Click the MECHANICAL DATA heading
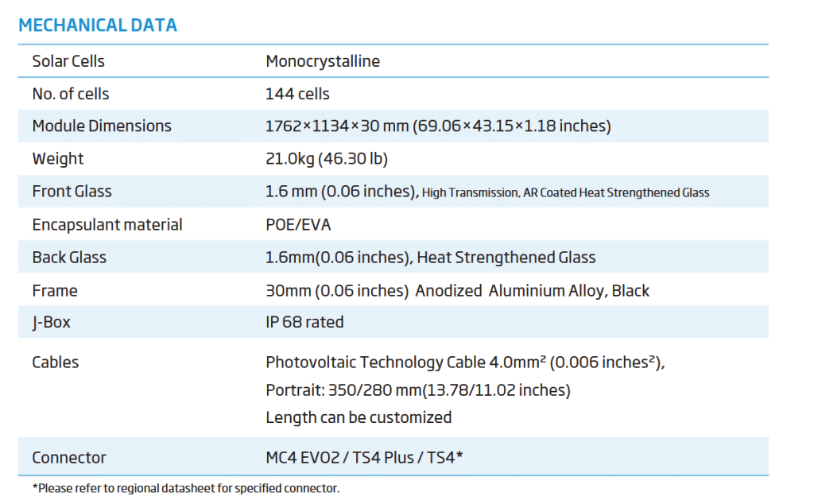Screen dimensions: 814x504 (x=98, y=25)
